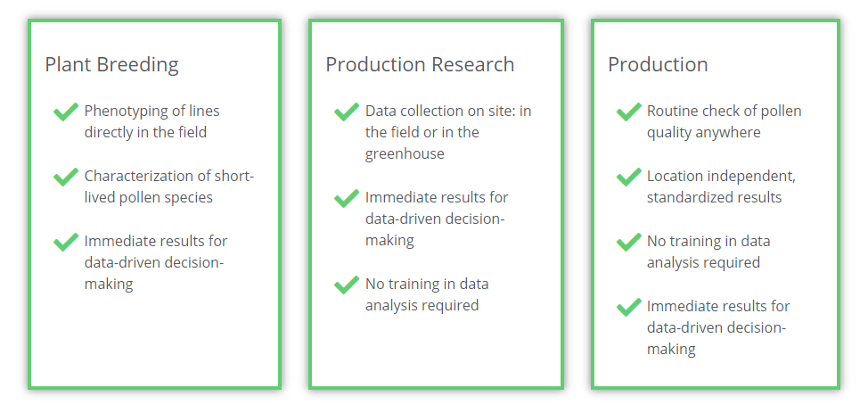Viewport: 868px width, 413px height.
Task: Select the 'Production Research' card heading
Action: [420, 64]
